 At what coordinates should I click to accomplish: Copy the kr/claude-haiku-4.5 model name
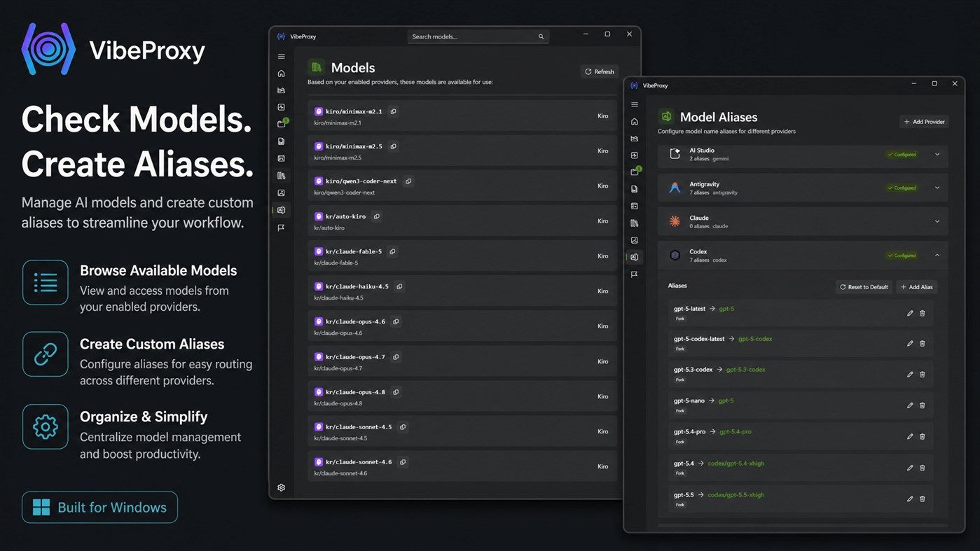pyautogui.click(x=399, y=286)
